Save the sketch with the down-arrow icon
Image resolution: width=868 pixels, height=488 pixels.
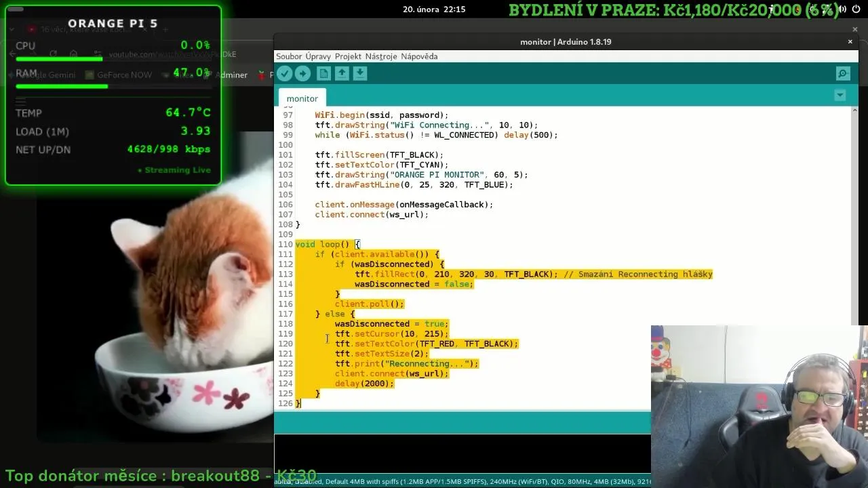click(x=360, y=74)
